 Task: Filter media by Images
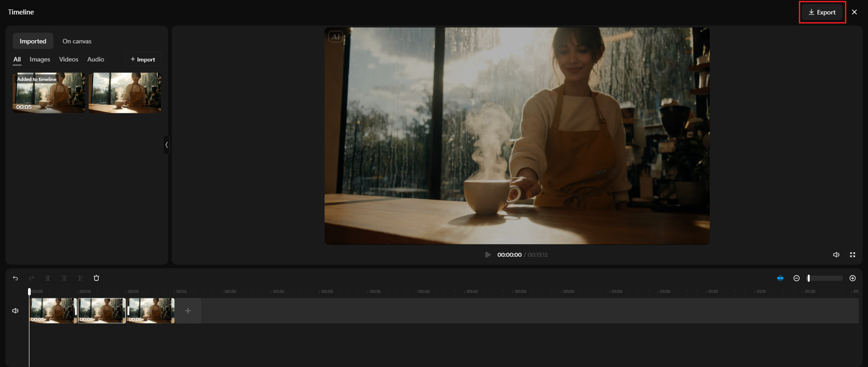[x=40, y=60]
